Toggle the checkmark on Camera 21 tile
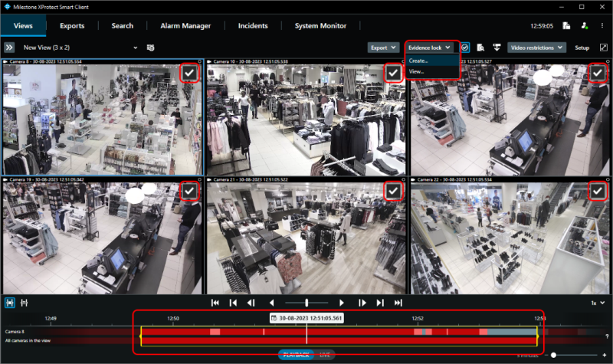This screenshot has width=613, height=364. point(393,189)
